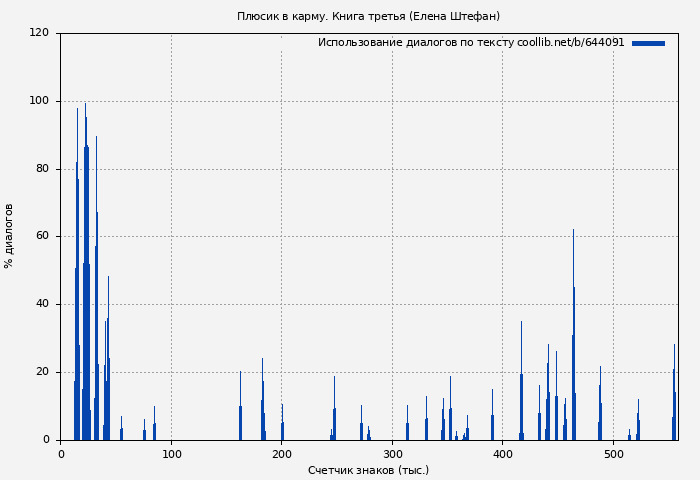Screen dimensions: 700x480
Task: Click the 20 tick on the y-axis
Action: point(42,372)
